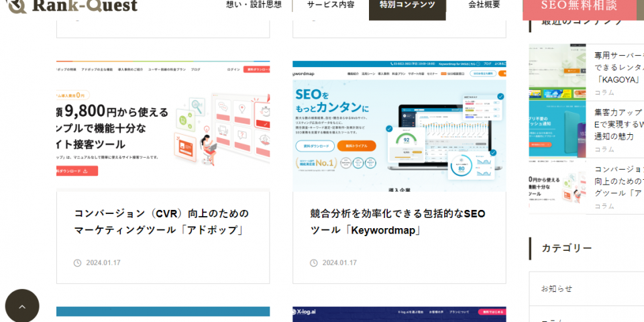Open sidebar push notification article thumbnail

[x=557, y=129]
